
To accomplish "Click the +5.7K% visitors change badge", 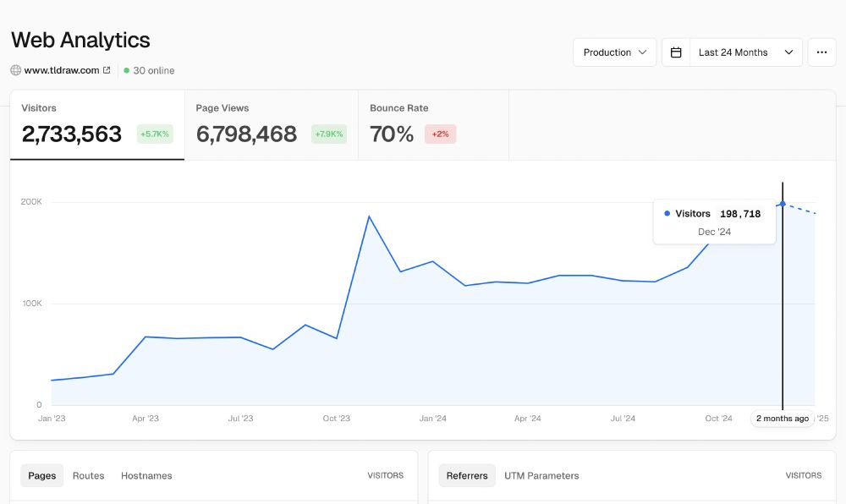I will pos(155,134).
